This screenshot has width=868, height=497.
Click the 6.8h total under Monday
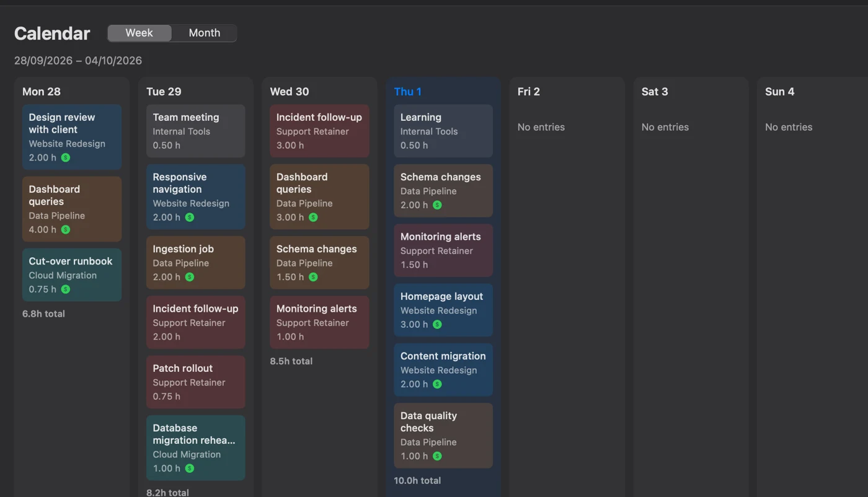[43, 314]
